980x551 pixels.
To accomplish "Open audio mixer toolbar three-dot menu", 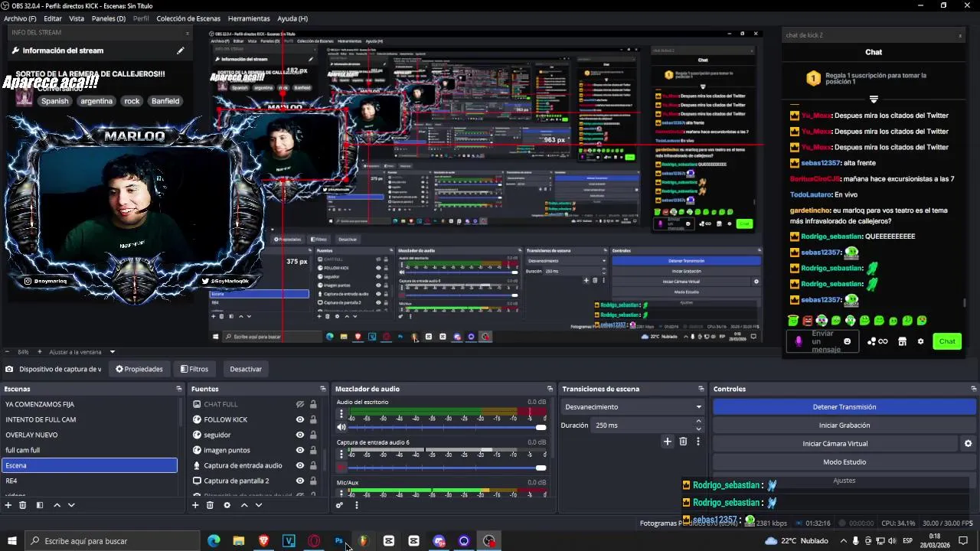I will (356, 505).
